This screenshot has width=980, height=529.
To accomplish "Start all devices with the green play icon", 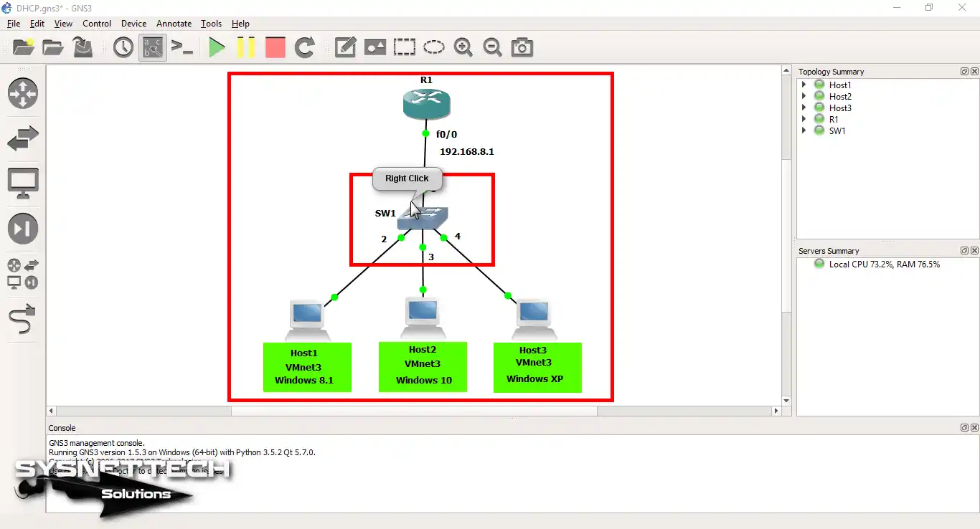I will [x=217, y=47].
